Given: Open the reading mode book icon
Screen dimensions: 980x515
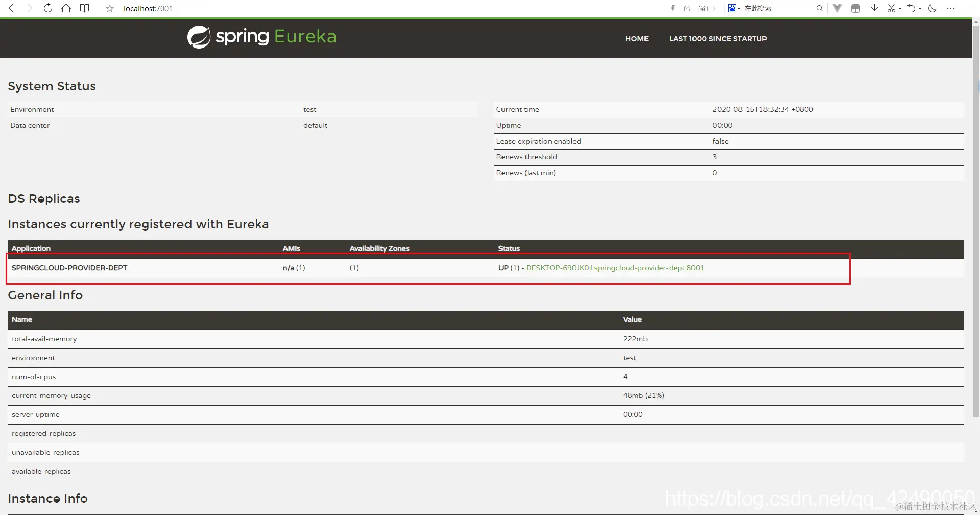Looking at the screenshot, I should click(x=85, y=8).
